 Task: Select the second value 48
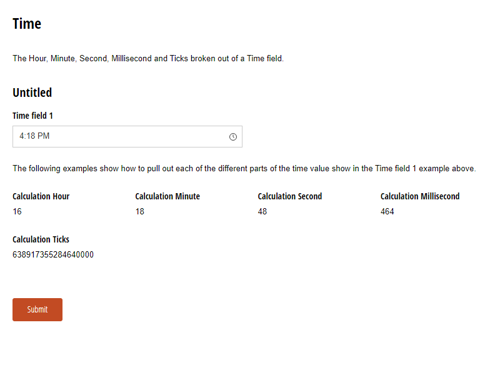[x=262, y=211]
